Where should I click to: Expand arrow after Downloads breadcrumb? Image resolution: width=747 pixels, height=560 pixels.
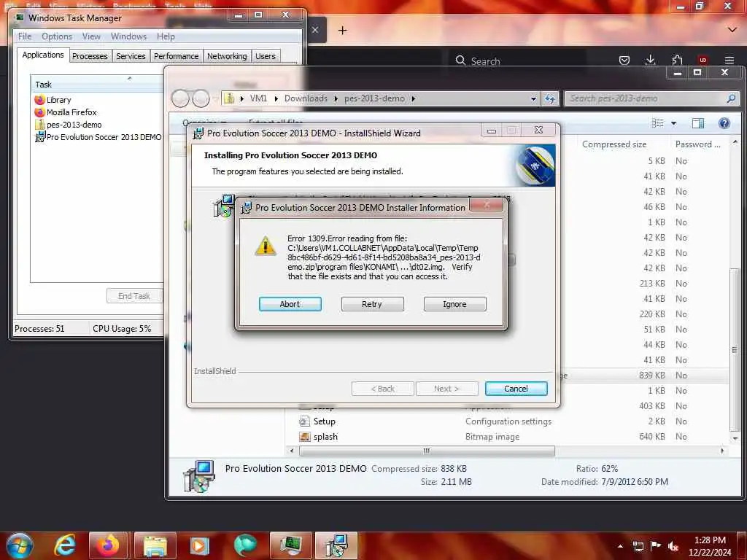click(336, 98)
